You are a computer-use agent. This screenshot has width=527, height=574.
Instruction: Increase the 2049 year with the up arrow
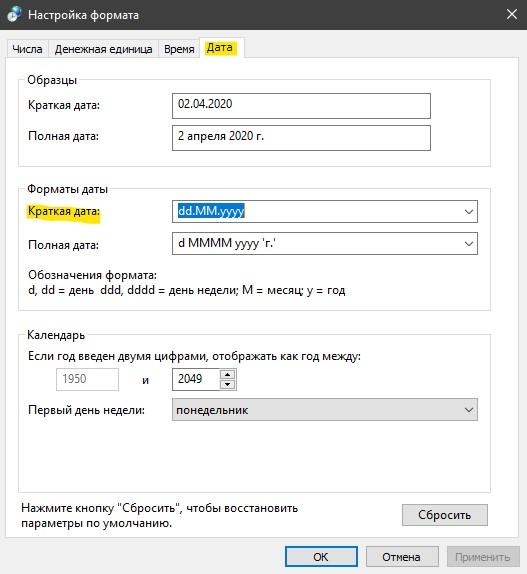[228, 374]
